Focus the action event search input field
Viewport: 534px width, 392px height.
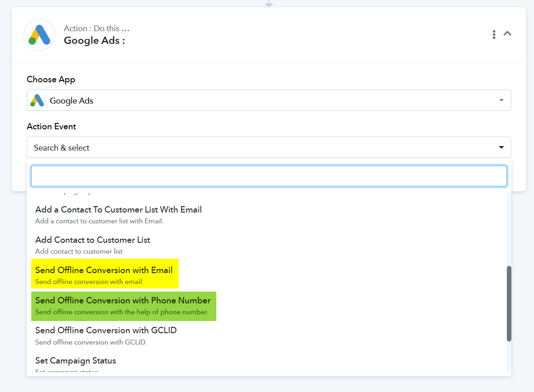tap(269, 176)
